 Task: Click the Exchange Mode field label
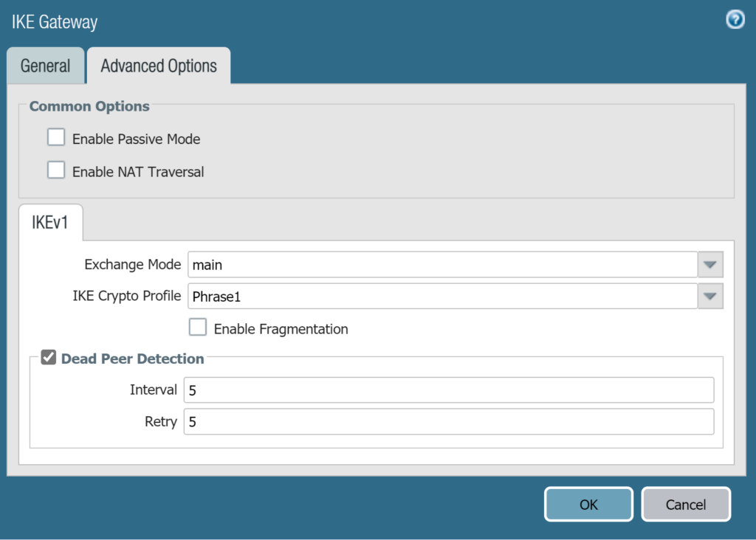point(132,264)
